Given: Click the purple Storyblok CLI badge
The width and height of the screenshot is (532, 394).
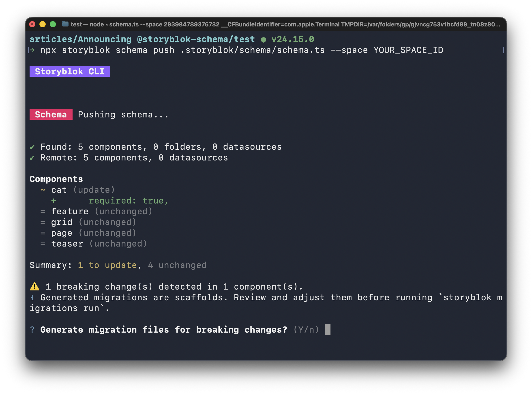Looking at the screenshot, I should (x=70, y=71).
